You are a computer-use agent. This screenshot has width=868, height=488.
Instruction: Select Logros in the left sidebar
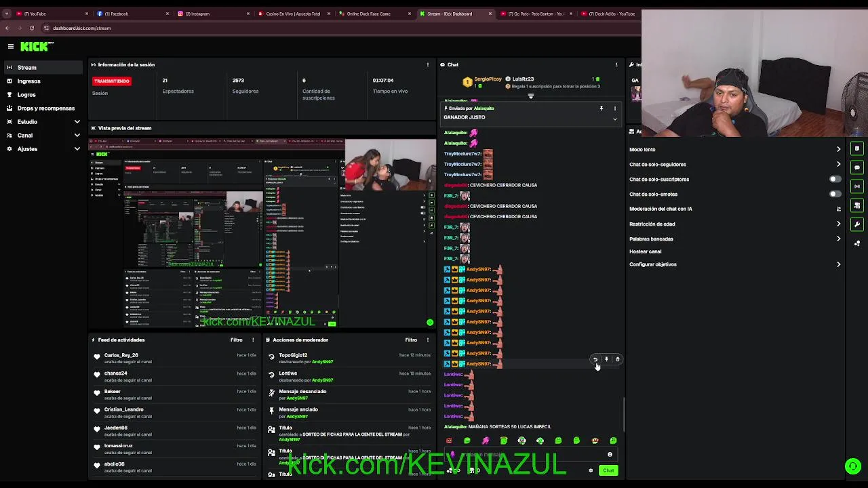tap(44, 94)
